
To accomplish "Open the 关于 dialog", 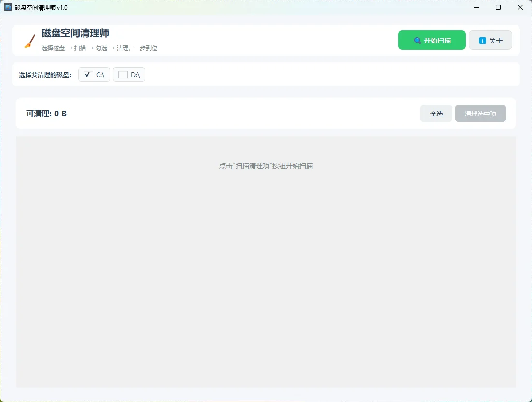I will [x=490, y=41].
